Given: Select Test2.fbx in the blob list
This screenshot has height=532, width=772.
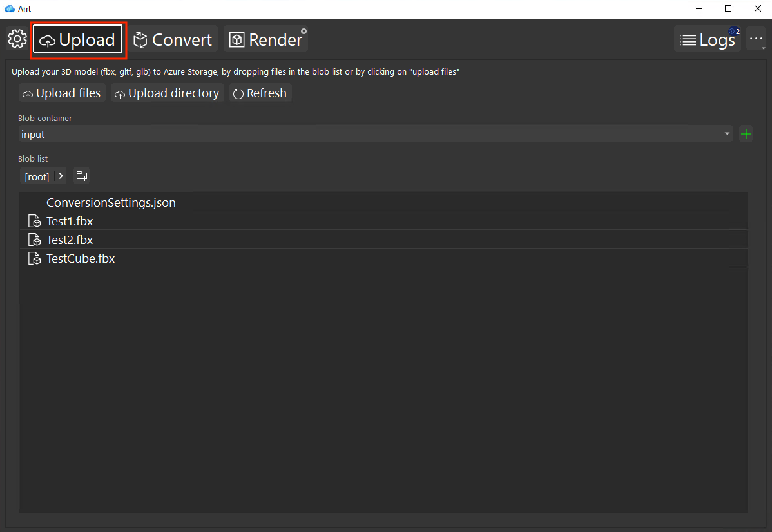Looking at the screenshot, I should click(x=383, y=240).
